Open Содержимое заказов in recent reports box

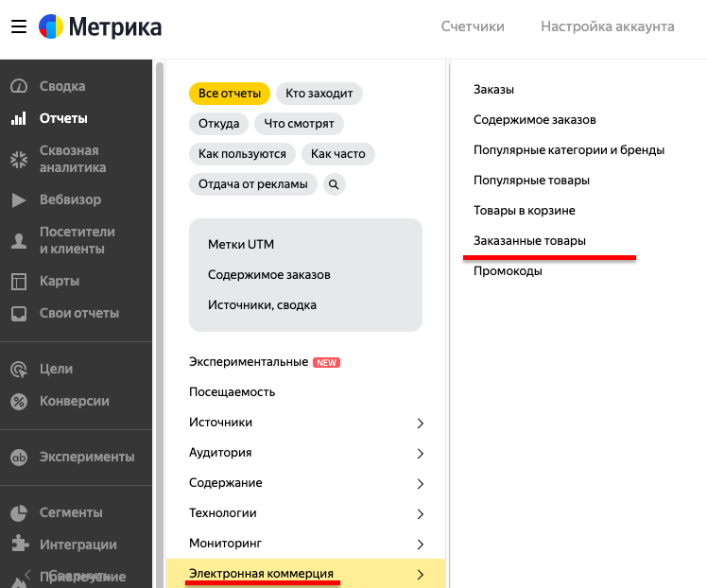[269, 274]
